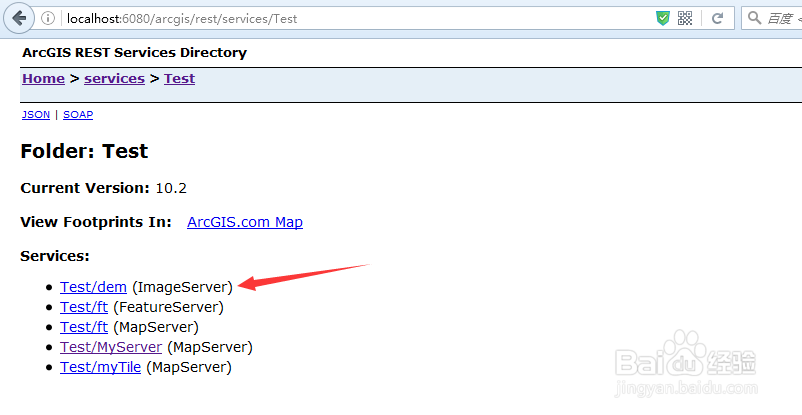This screenshot has width=802, height=415.
Task: Click the green security shield icon
Action: click(x=663, y=18)
